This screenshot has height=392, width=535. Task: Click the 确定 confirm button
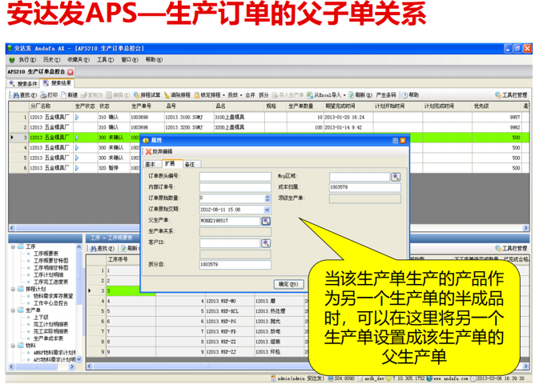287,283
